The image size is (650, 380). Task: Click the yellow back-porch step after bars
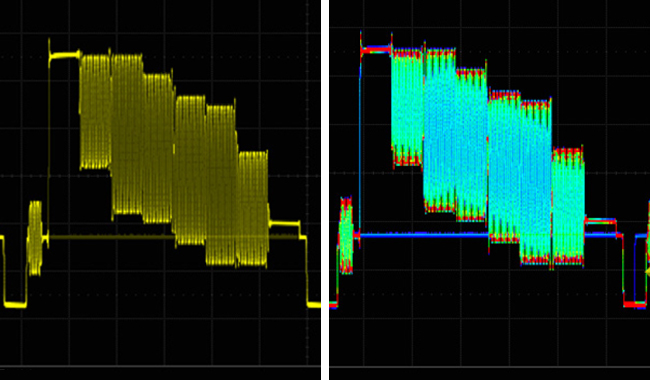click(x=284, y=224)
